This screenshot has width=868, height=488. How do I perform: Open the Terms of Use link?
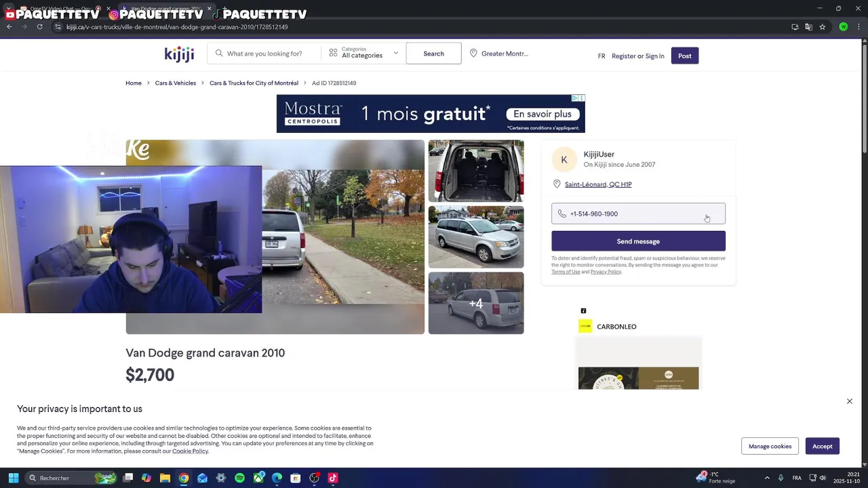pos(566,272)
